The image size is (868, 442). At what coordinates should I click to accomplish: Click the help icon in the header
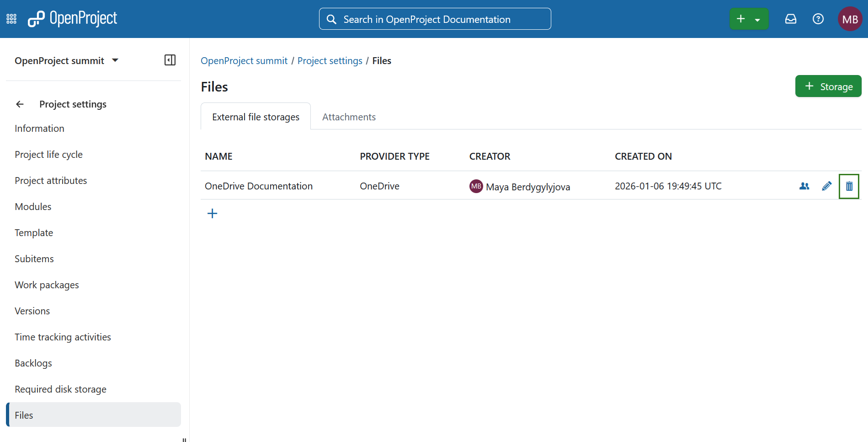[x=818, y=19]
